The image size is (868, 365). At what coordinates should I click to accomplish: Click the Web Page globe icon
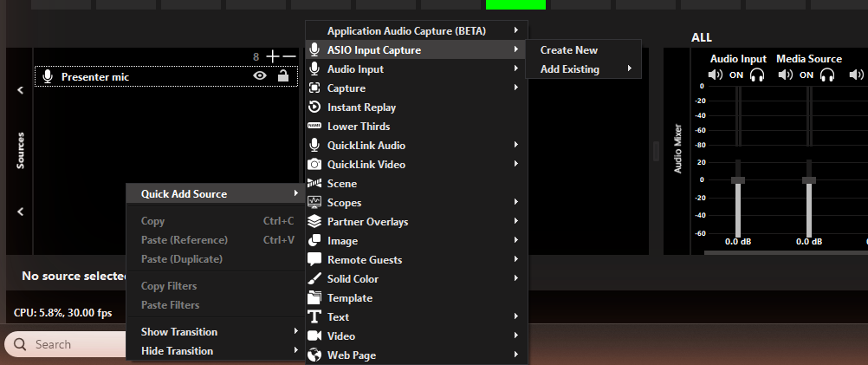pos(314,355)
